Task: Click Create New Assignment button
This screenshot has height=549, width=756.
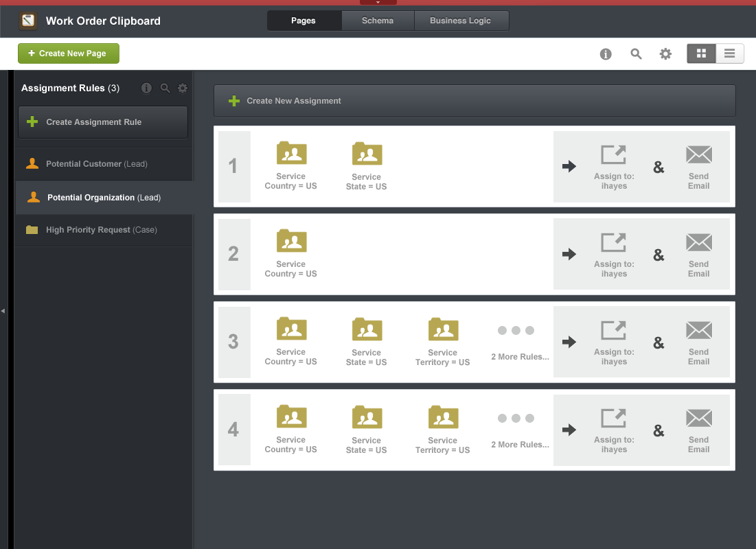Action: [x=474, y=101]
